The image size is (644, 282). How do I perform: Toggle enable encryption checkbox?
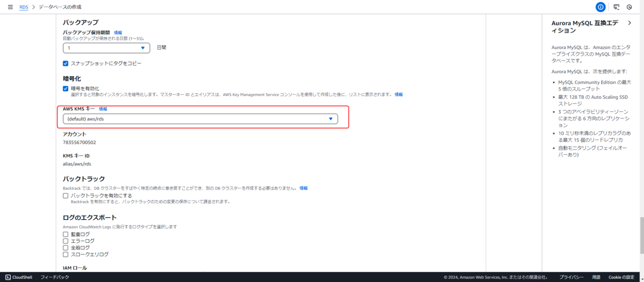[x=65, y=88]
